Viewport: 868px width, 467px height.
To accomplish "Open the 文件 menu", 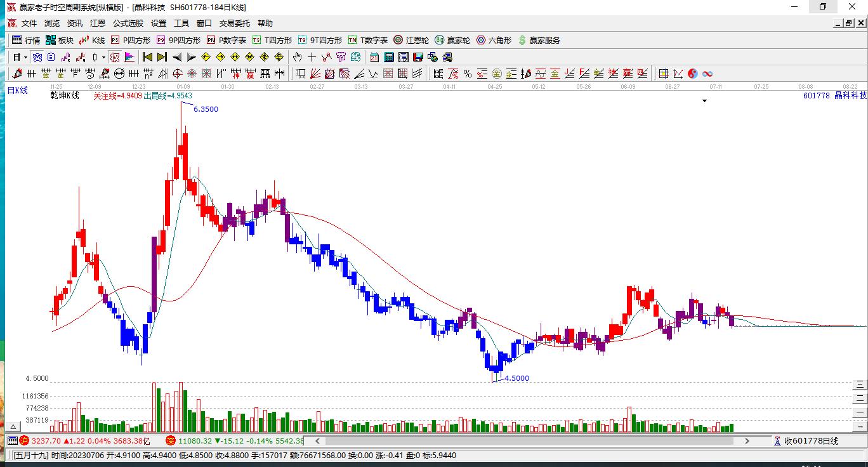I will [29, 23].
